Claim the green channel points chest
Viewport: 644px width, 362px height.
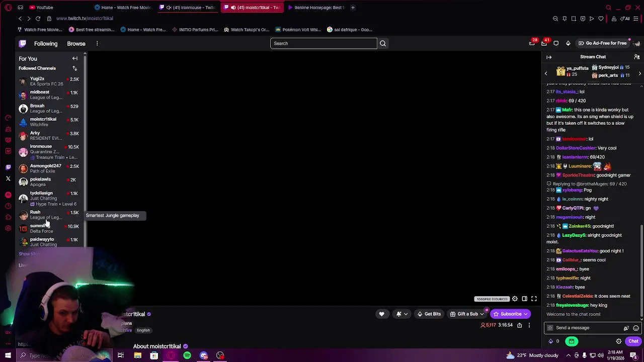[572, 341]
